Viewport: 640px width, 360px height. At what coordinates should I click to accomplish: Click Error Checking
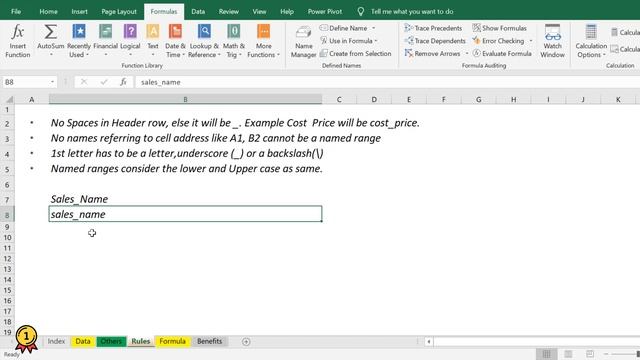498,41
